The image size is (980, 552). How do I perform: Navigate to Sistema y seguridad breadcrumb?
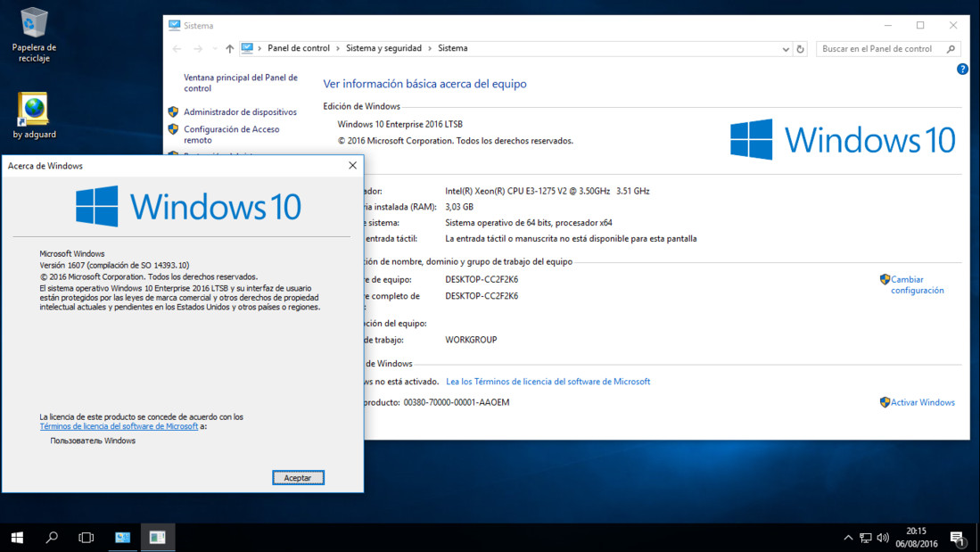pyautogui.click(x=383, y=48)
